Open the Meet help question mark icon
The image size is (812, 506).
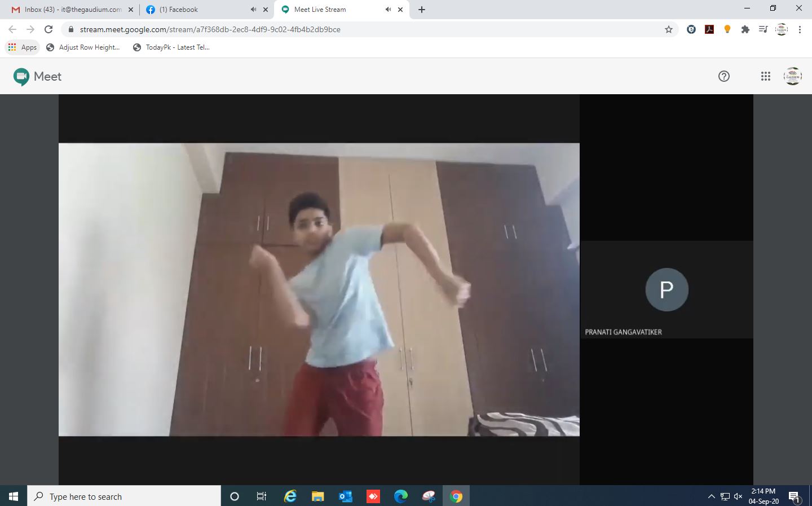coord(724,76)
